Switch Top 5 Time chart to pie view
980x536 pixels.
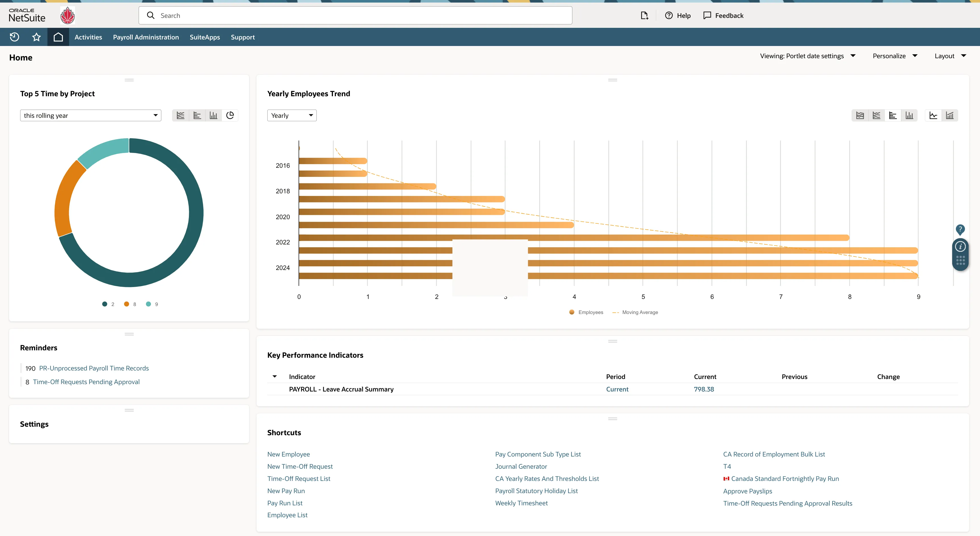(x=230, y=116)
